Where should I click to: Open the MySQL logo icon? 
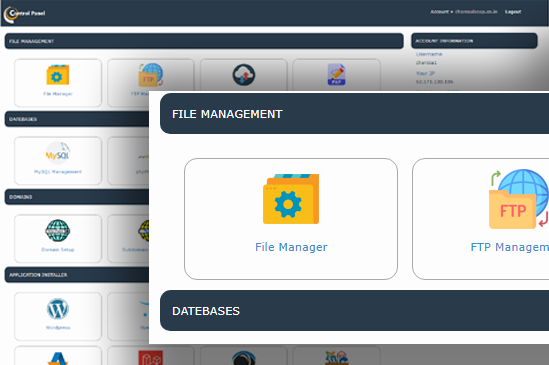pyautogui.click(x=58, y=153)
